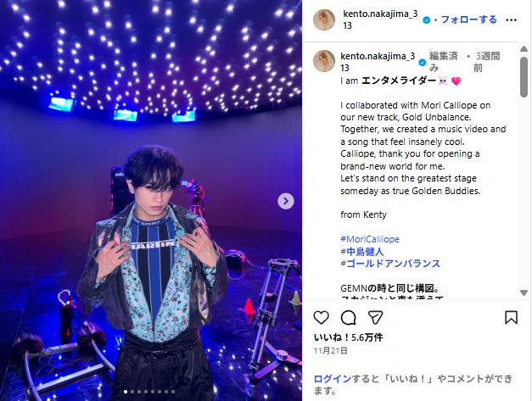532x401 pixels.
Task: Click the header profile avatar picture
Action: click(324, 19)
